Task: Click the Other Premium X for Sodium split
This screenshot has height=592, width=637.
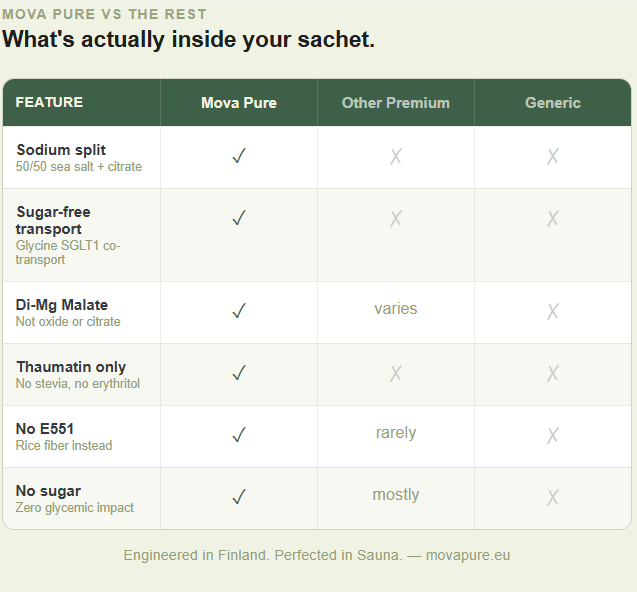Action: pos(396,156)
